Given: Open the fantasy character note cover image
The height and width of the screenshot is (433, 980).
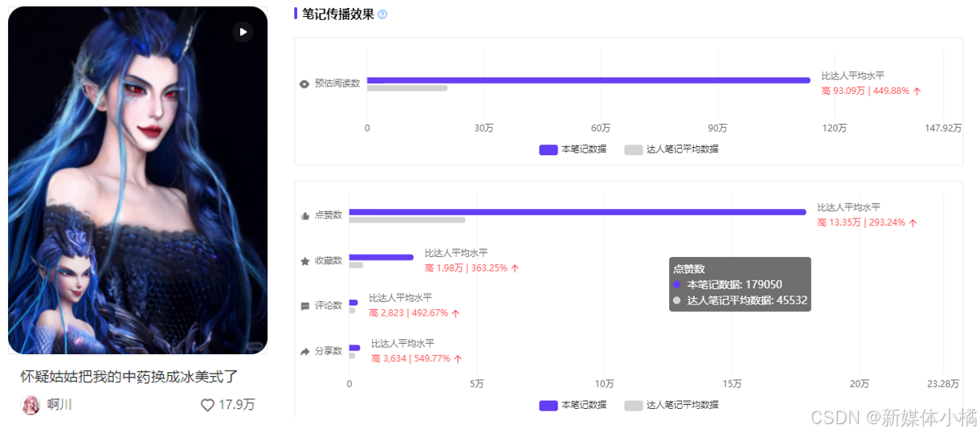Looking at the screenshot, I should pos(137,180).
